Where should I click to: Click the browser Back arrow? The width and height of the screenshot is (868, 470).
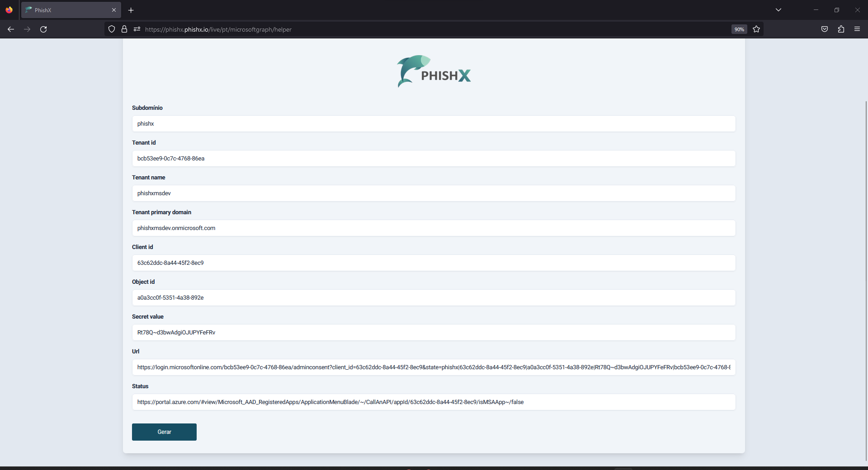11,29
